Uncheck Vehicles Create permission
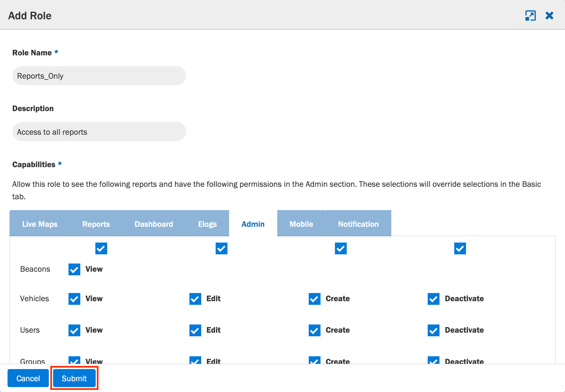The height and width of the screenshot is (392, 565). click(x=315, y=299)
